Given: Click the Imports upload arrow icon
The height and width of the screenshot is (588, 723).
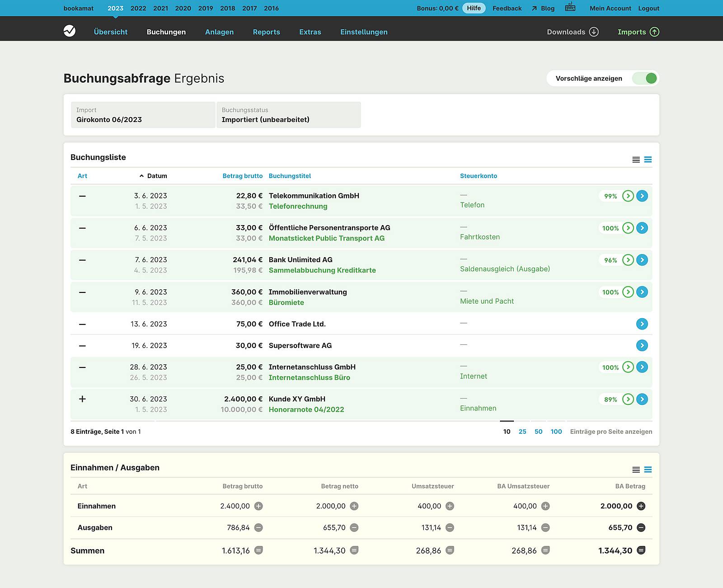Looking at the screenshot, I should click(x=654, y=32).
